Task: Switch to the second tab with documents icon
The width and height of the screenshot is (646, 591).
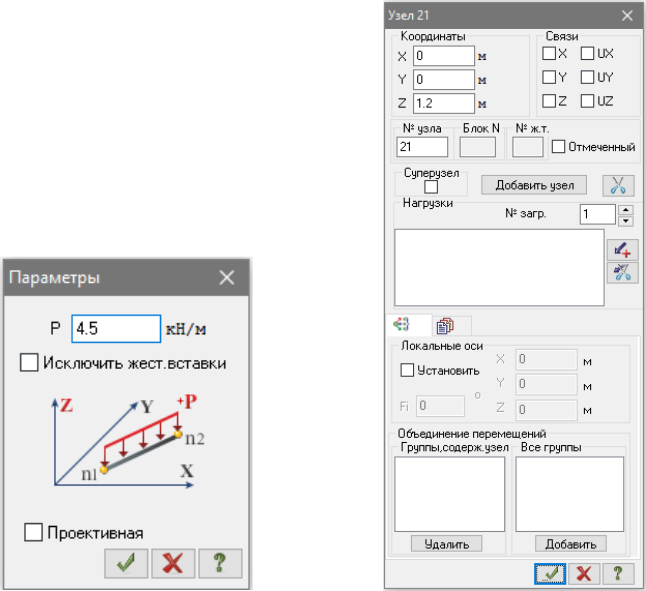Action: pos(446,325)
